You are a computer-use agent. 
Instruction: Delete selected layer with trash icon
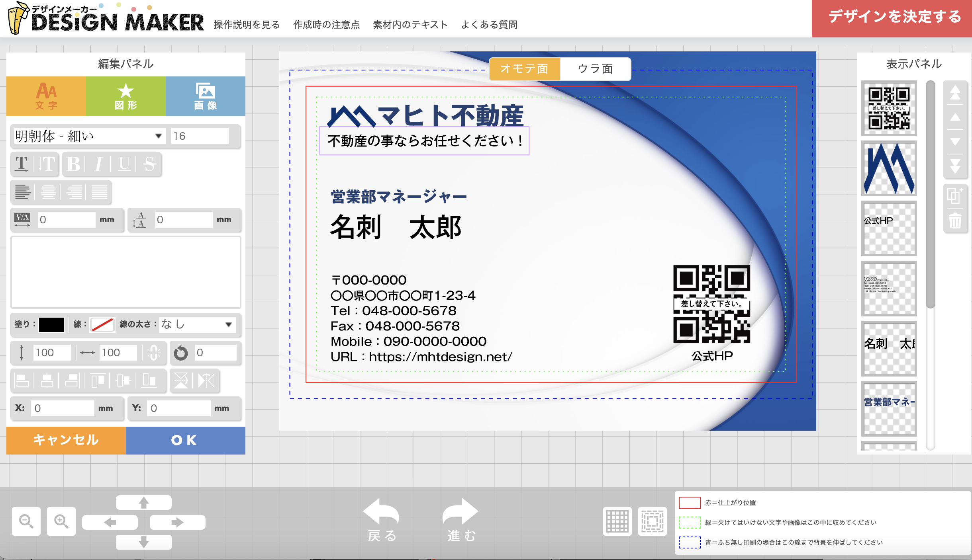(955, 220)
